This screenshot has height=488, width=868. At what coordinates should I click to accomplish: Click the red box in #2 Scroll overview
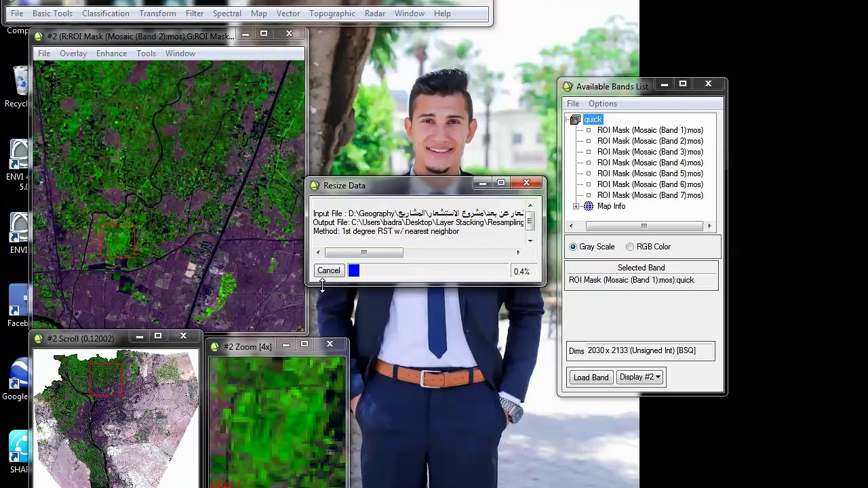[106, 378]
